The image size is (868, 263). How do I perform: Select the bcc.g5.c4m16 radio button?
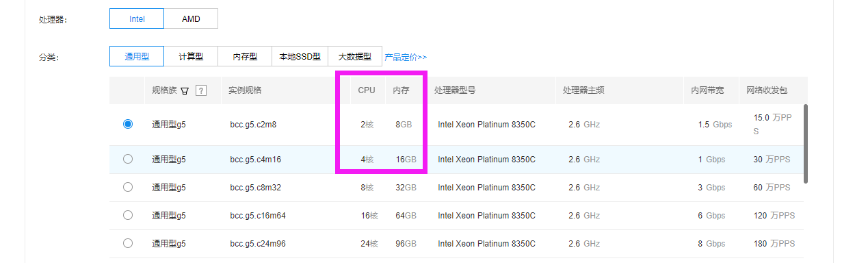128,159
